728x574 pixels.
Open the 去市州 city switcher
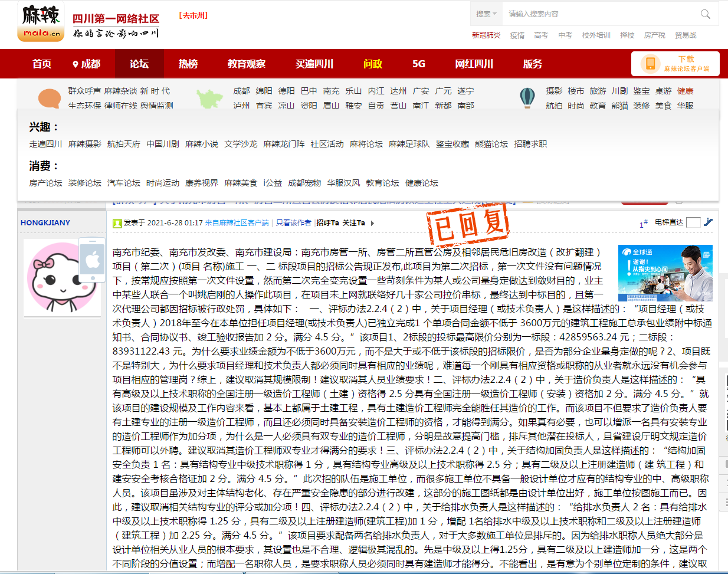click(x=194, y=15)
